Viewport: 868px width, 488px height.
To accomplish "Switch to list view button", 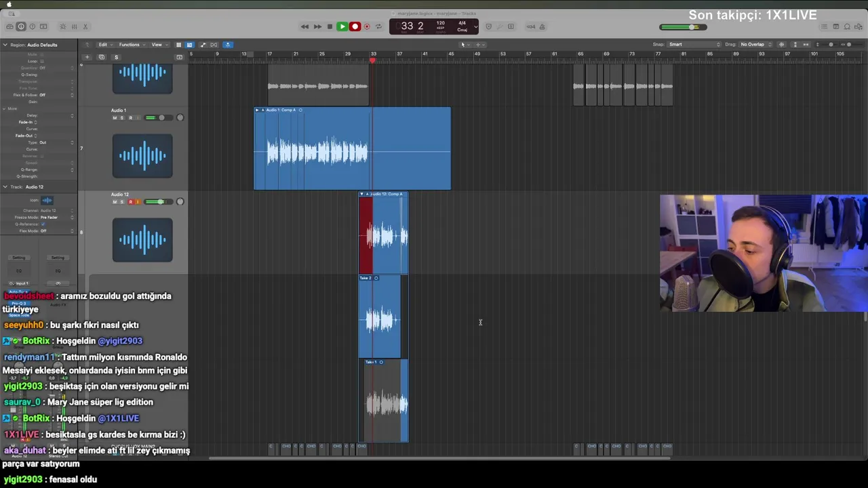I will click(189, 45).
